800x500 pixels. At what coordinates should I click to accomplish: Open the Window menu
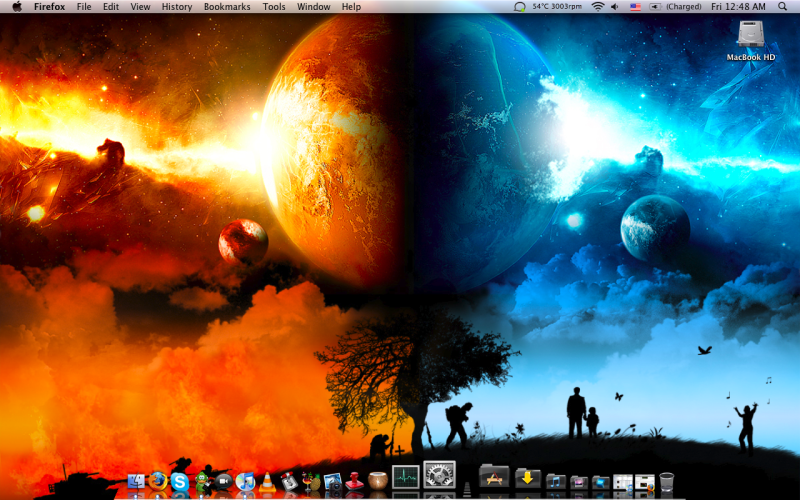313,7
